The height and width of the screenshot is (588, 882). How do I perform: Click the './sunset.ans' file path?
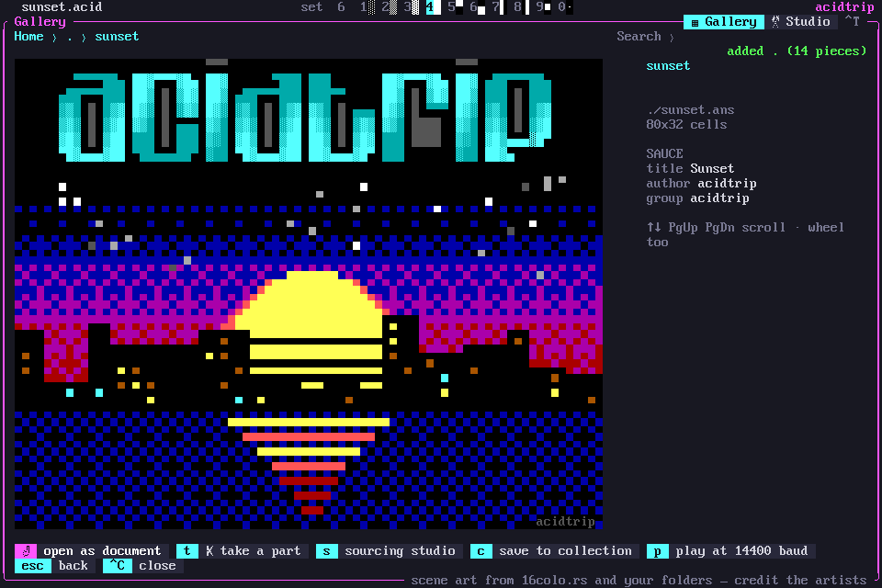coord(690,110)
